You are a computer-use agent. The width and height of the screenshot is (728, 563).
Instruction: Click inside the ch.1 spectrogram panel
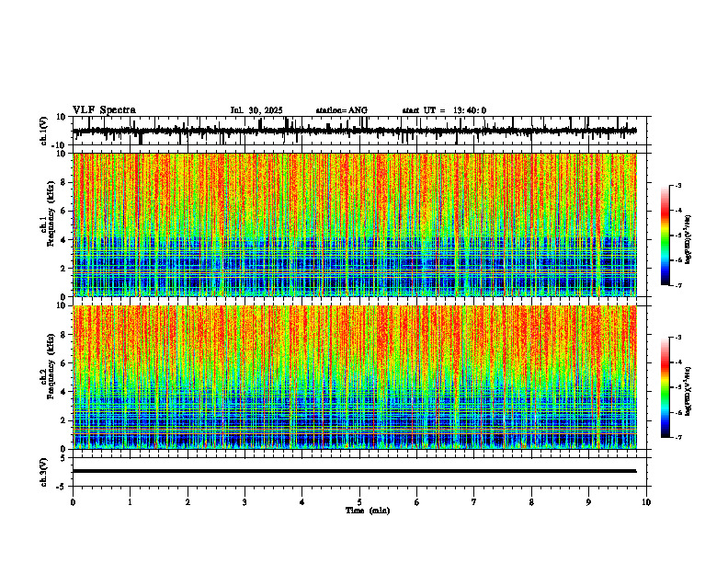(354, 224)
